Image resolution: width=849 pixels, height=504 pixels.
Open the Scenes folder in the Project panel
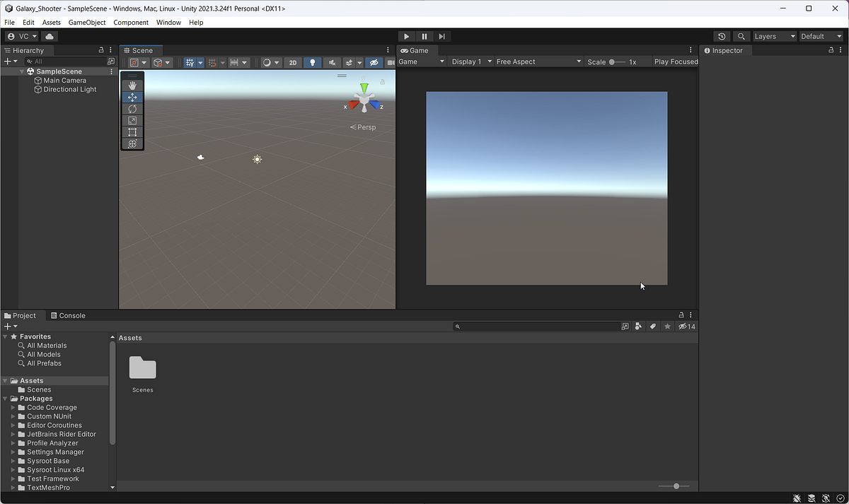(142, 368)
